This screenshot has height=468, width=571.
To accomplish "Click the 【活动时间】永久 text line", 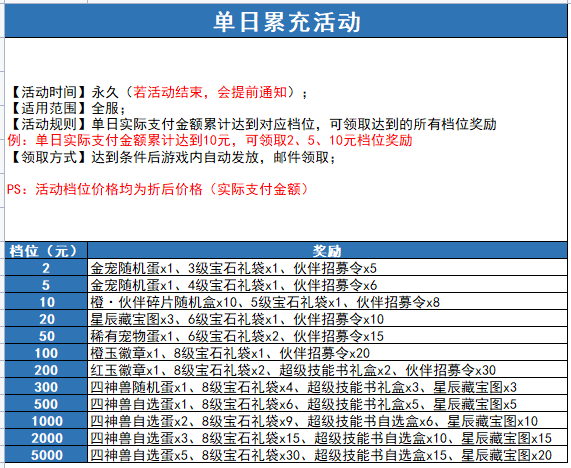I will pos(158,92).
